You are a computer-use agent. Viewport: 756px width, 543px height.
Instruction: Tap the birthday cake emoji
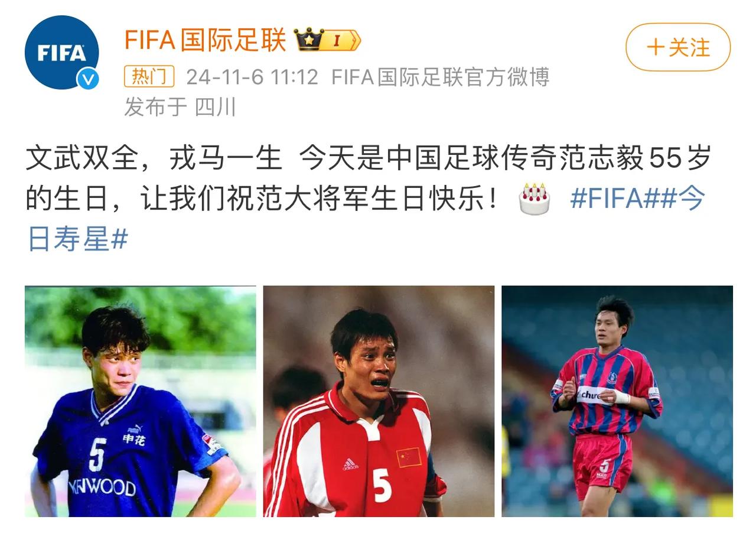coord(535,199)
